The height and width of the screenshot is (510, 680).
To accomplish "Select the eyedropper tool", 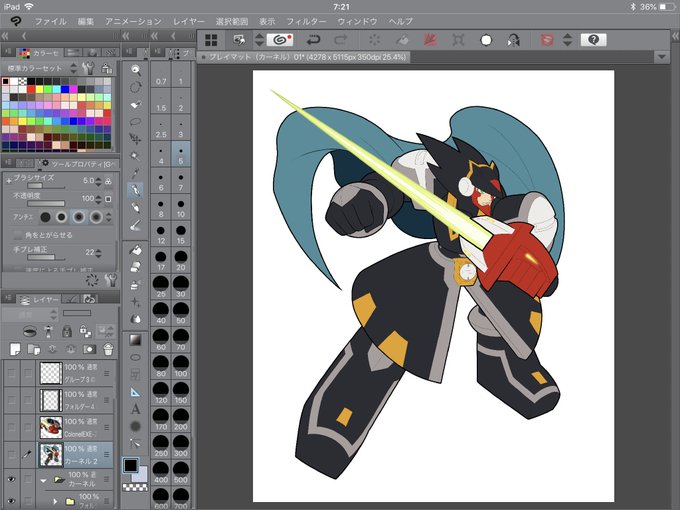I will tap(136, 173).
